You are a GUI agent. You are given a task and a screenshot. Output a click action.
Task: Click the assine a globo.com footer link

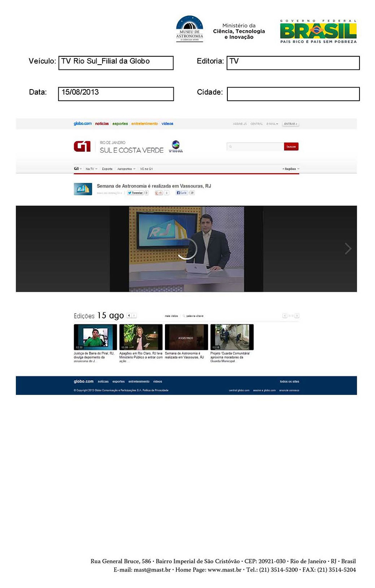tap(264, 390)
